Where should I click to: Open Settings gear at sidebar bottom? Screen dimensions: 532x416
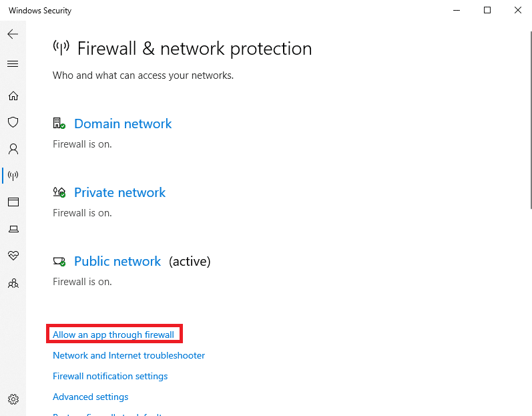point(13,399)
